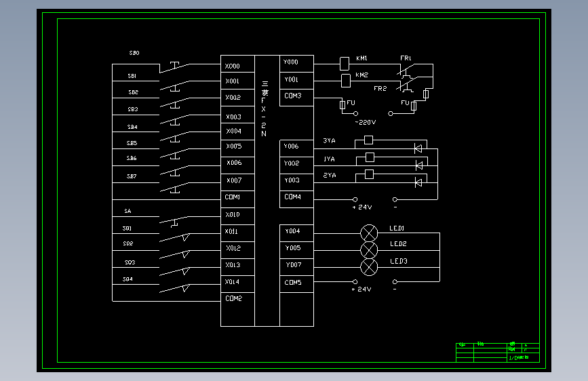The width and height of the screenshot is (588, 381).
Task: Click Y005 output terminal label
Action: pyautogui.click(x=293, y=248)
